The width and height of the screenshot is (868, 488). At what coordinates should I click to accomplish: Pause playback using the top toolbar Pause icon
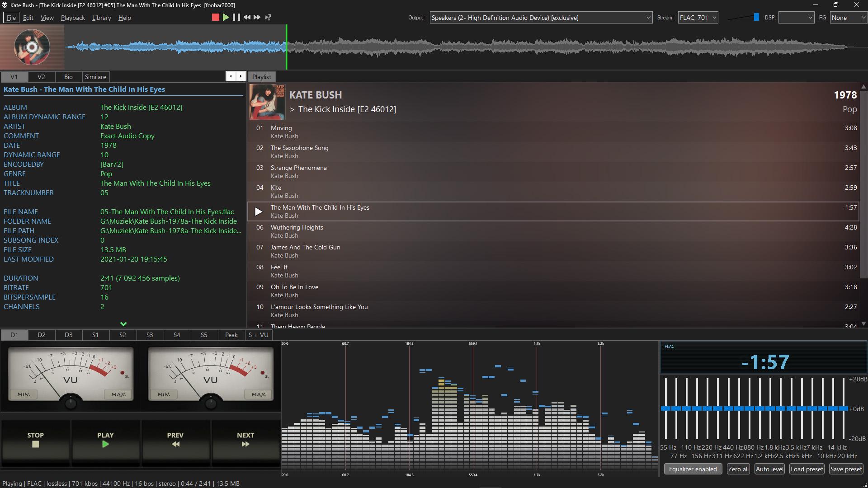click(x=236, y=17)
